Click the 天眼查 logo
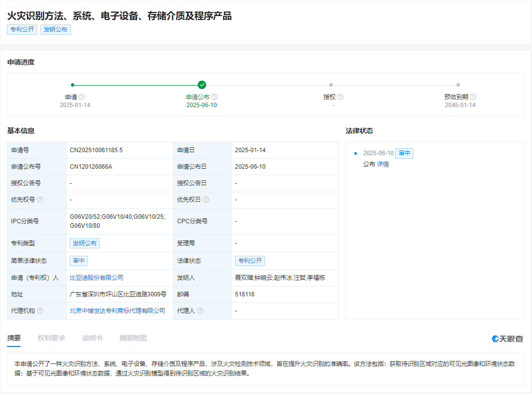 tap(507, 339)
